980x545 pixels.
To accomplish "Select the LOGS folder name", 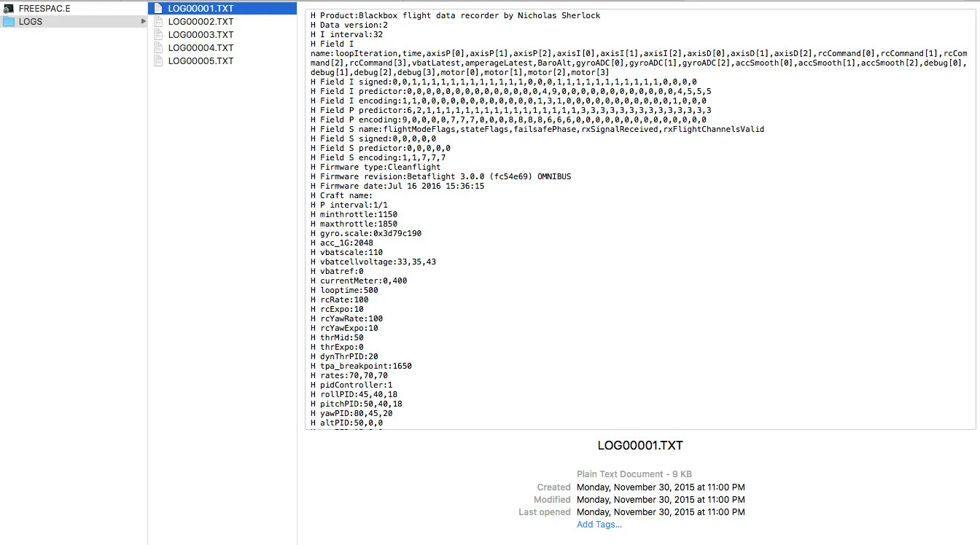I will (31, 22).
